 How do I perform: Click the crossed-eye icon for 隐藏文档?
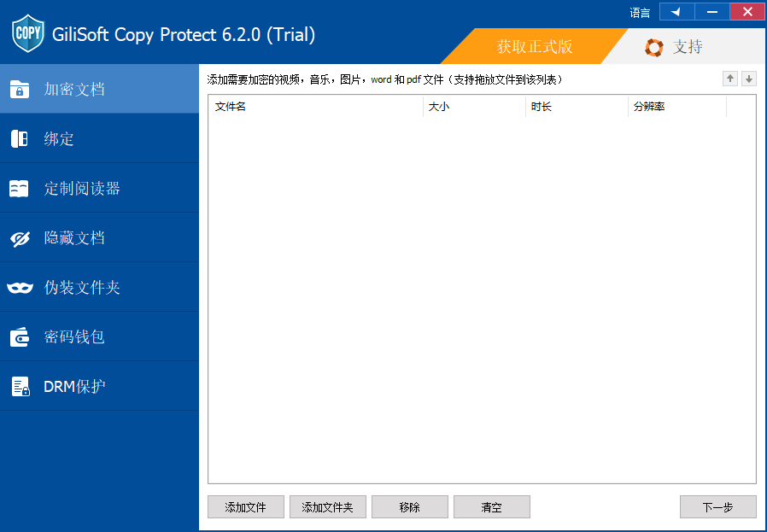(20, 238)
